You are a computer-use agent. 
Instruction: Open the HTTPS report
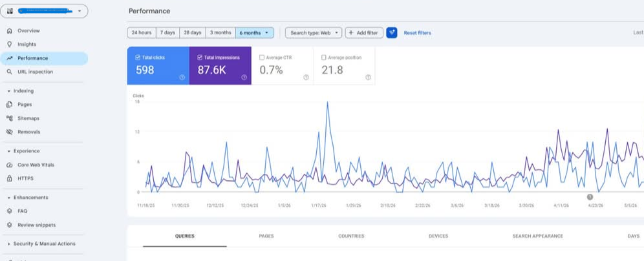pos(25,178)
